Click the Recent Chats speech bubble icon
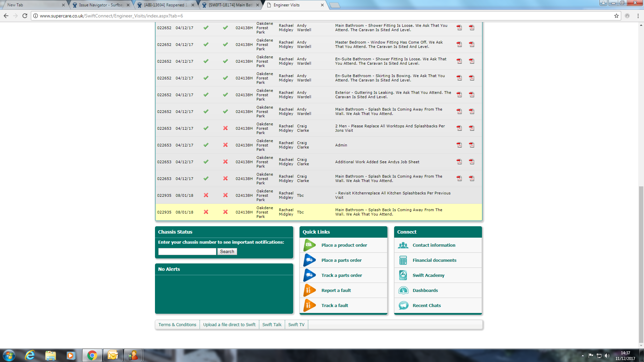Image resolution: width=644 pixels, height=362 pixels. [403, 306]
